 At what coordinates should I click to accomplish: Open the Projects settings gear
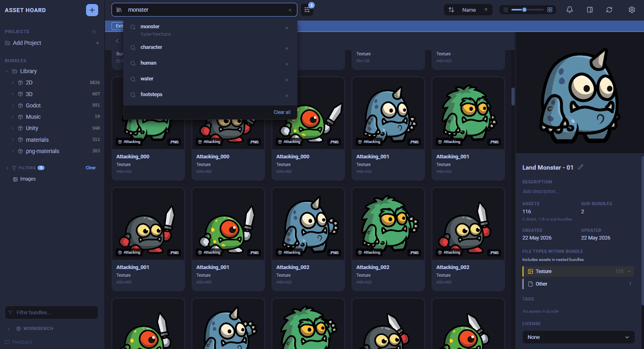pyautogui.click(x=94, y=32)
